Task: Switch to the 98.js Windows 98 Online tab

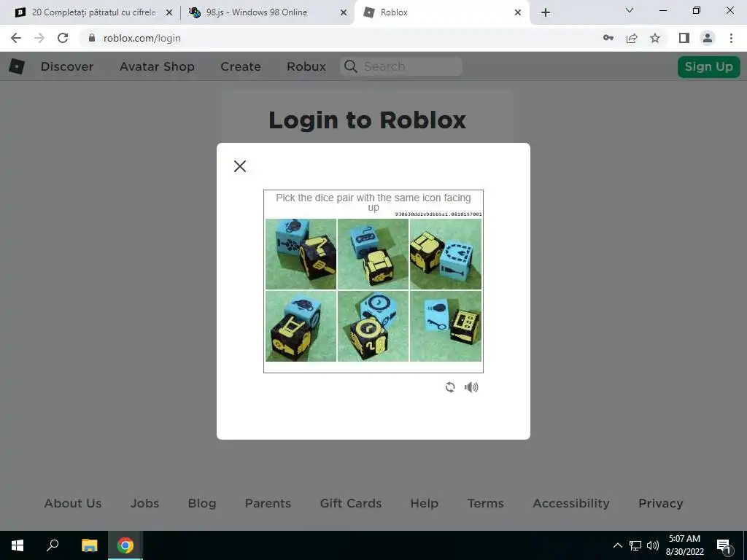Action: pos(267,12)
